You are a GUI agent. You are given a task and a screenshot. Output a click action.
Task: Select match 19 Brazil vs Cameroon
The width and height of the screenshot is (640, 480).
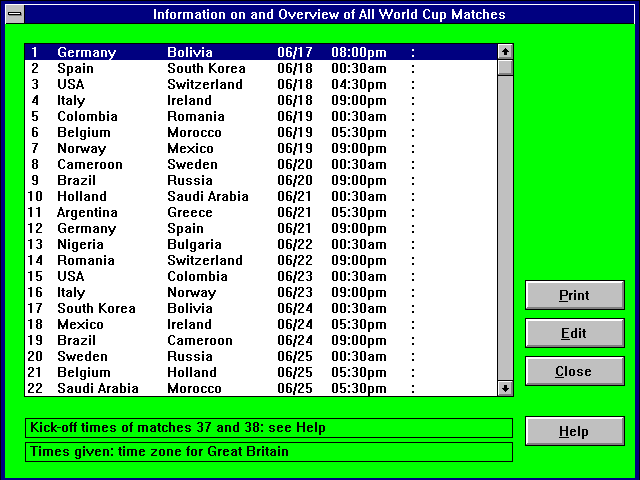tap(261, 340)
